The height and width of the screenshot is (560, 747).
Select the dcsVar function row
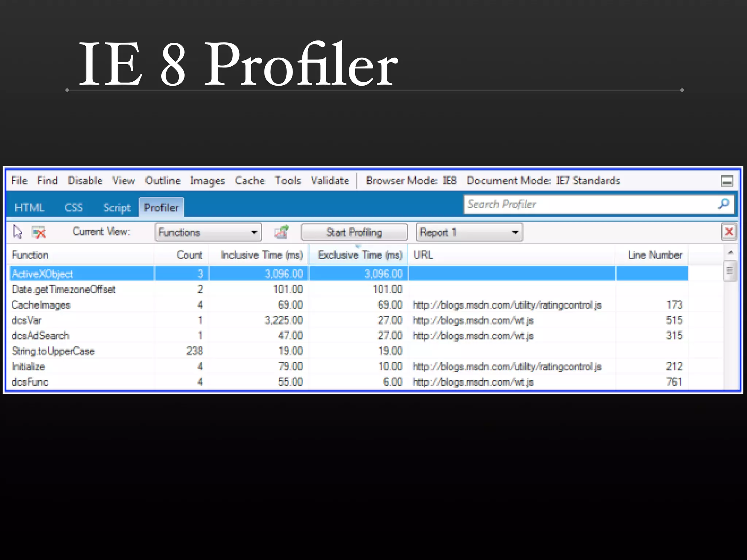(x=27, y=320)
